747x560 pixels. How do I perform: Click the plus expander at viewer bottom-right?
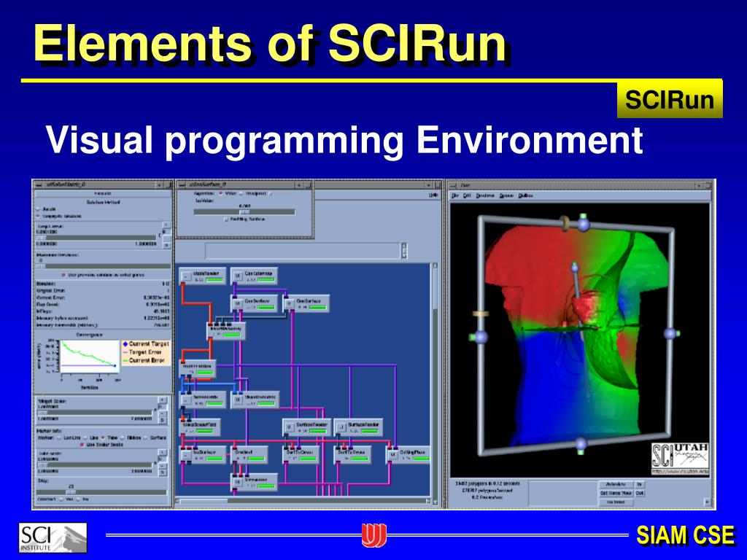[706, 502]
